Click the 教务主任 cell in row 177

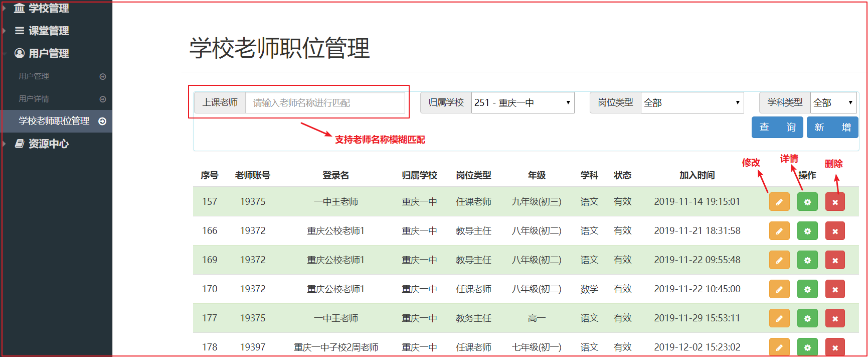(473, 318)
